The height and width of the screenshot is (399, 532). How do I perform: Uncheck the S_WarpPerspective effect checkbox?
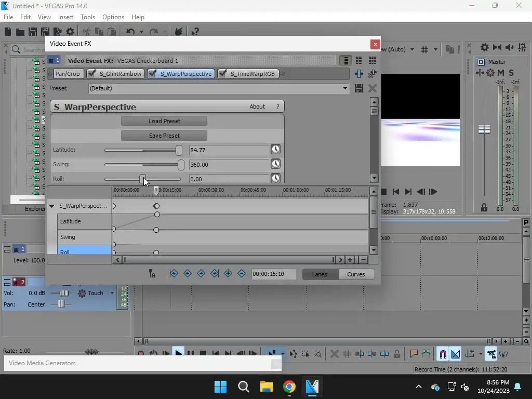pos(152,74)
